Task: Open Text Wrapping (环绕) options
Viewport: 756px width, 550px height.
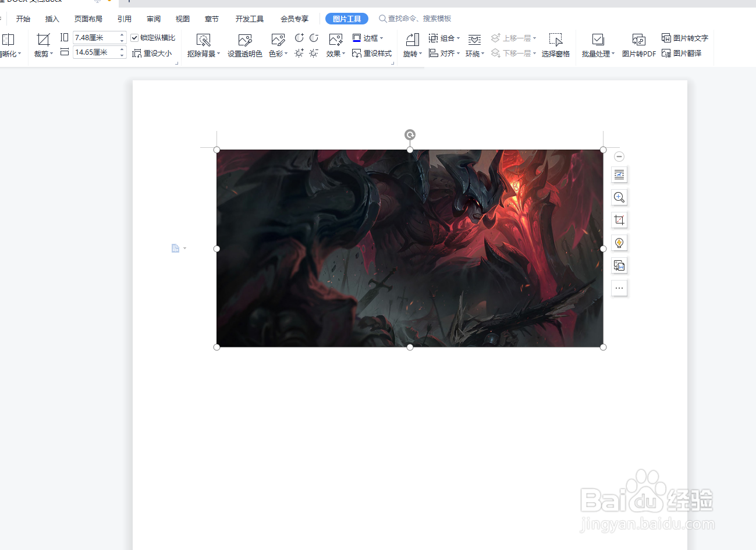Action: (474, 45)
